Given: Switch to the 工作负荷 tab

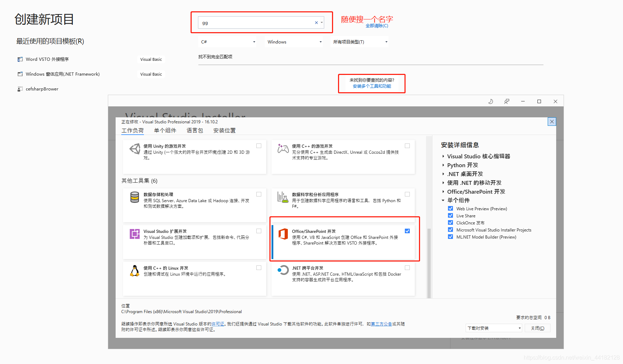Looking at the screenshot, I should click(x=133, y=130).
